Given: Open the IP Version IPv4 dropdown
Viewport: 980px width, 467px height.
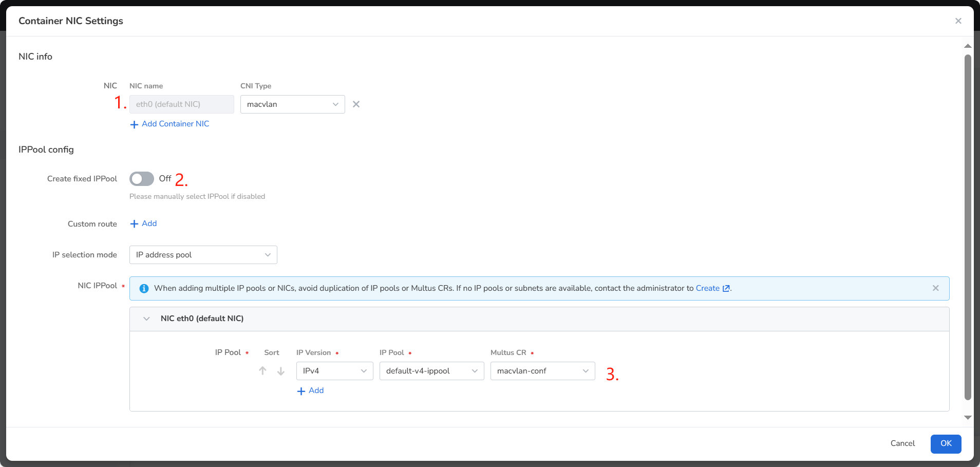Looking at the screenshot, I should (x=334, y=371).
